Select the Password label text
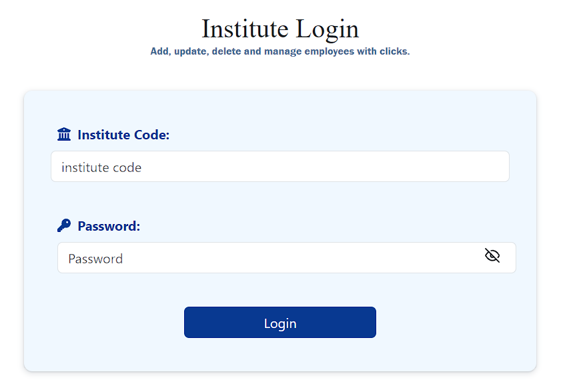 [x=109, y=226]
